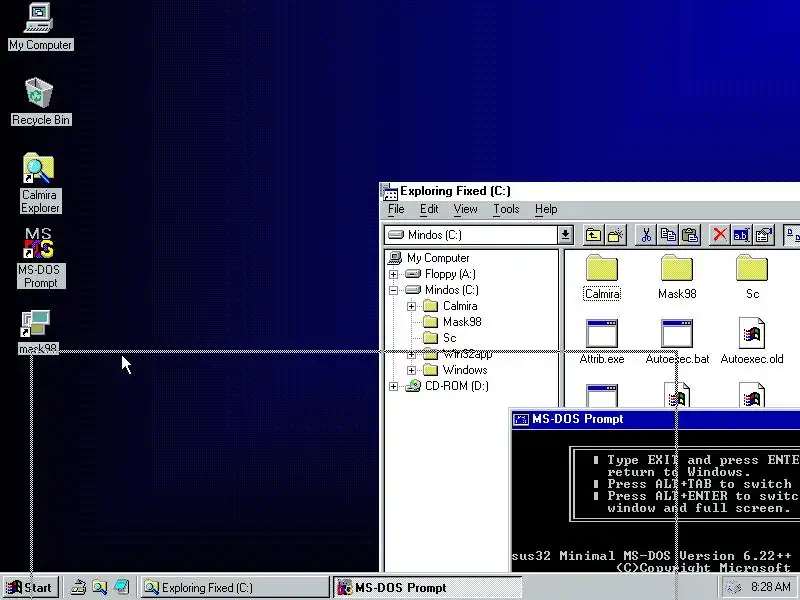
Task: Select Windows in the folder tree
Action: (x=465, y=370)
